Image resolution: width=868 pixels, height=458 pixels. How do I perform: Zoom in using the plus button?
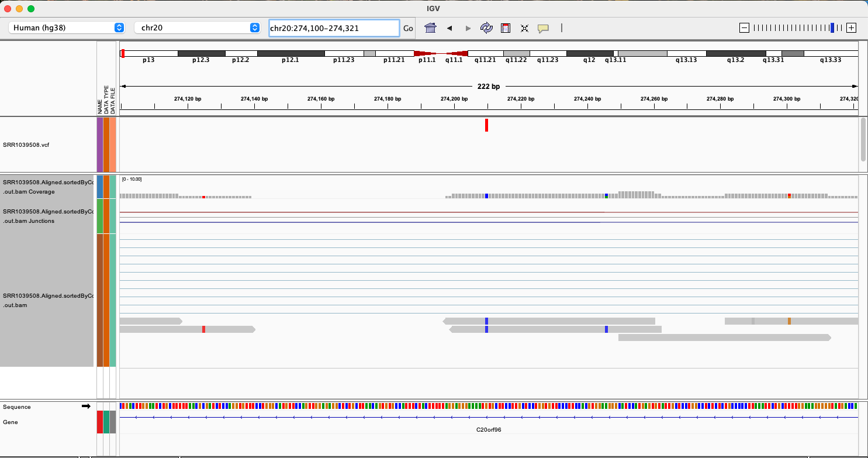tap(852, 28)
